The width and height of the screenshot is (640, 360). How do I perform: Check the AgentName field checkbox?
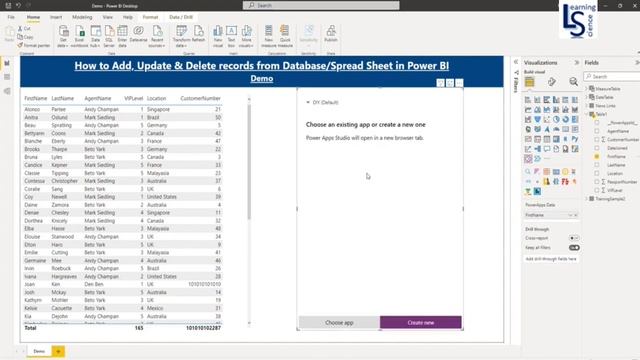point(597,131)
